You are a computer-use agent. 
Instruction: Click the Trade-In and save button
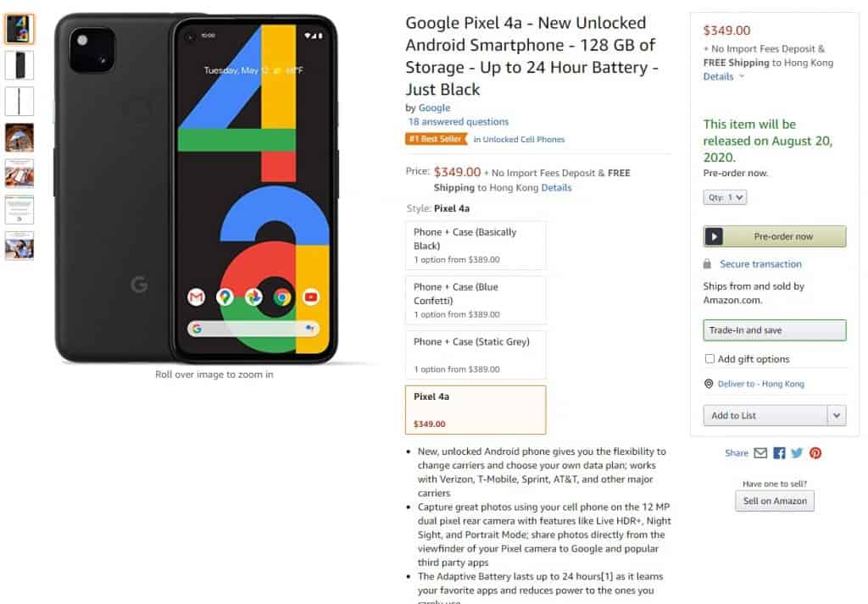coord(774,330)
